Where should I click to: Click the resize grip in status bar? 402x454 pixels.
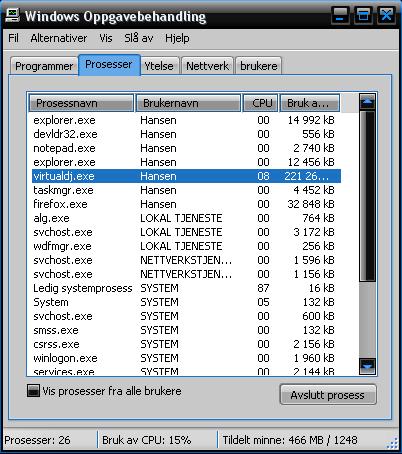(x=393, y=443)
